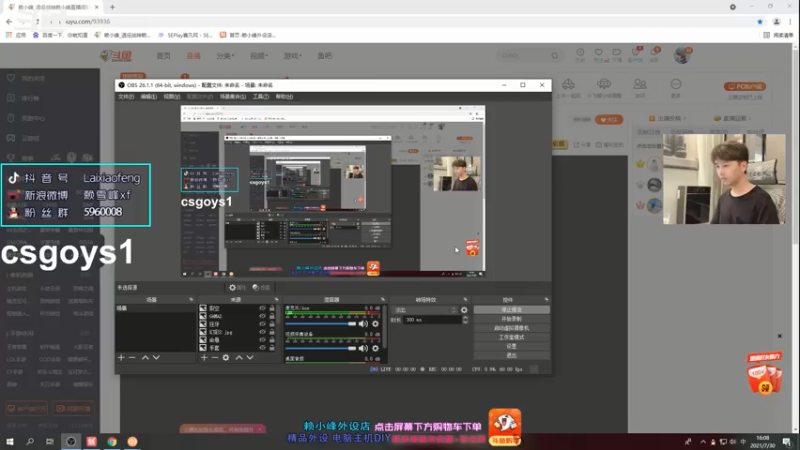Toggle visibility eye of the topmost source row

(x=262, y=308)
